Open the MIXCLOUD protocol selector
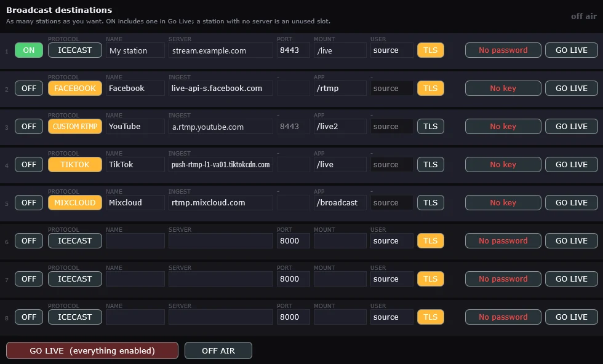Viewport: 603px width, 364px height. coord(75,202)
